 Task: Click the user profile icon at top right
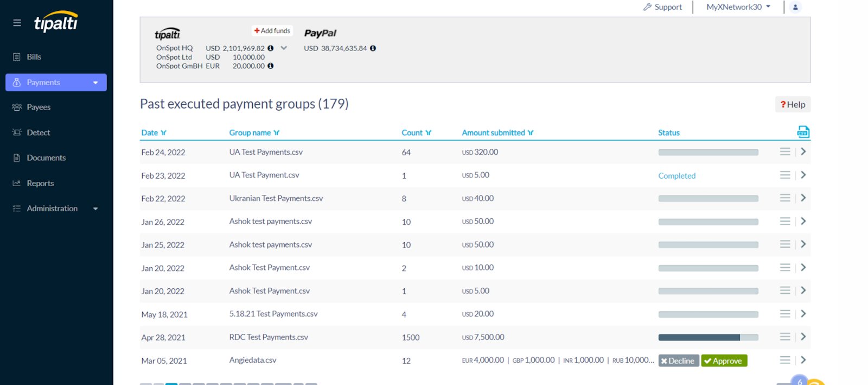point(795,7)
